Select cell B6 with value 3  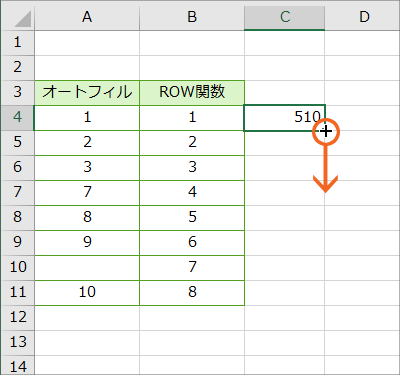[x=192, y=168]
